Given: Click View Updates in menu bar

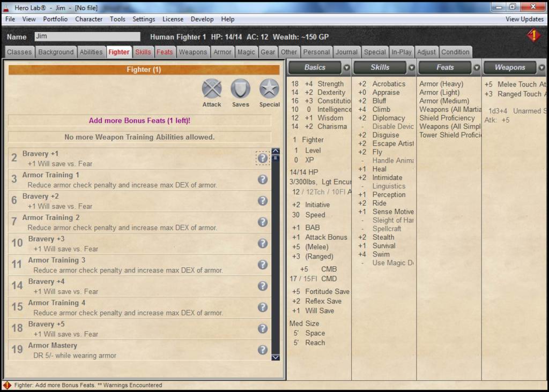Looking at the screenshot, I should pos(524,19).
